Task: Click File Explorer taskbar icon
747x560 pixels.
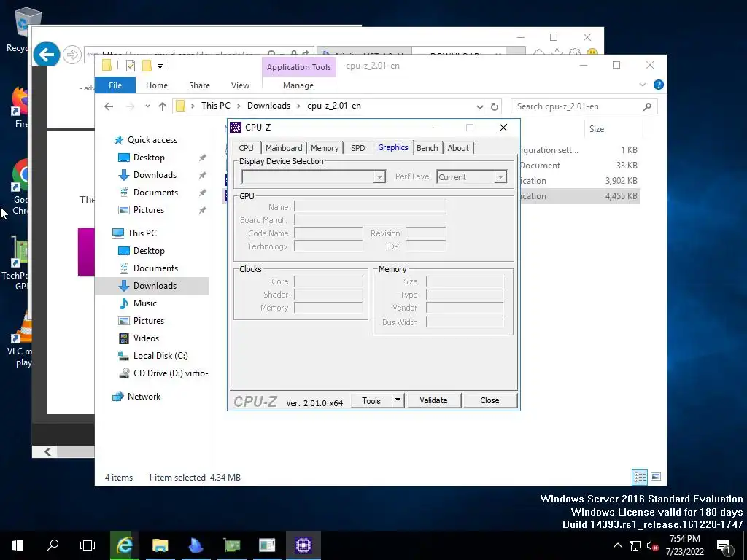Action: point(160,545)
